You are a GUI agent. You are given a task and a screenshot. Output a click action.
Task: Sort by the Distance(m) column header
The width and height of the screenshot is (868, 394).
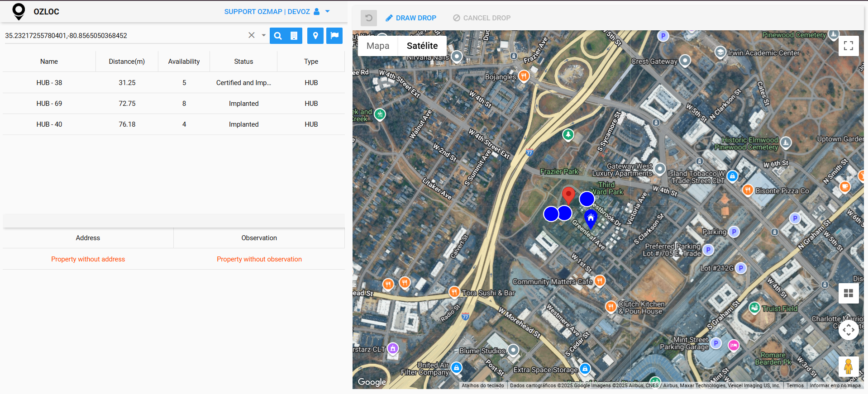[127, 62]
